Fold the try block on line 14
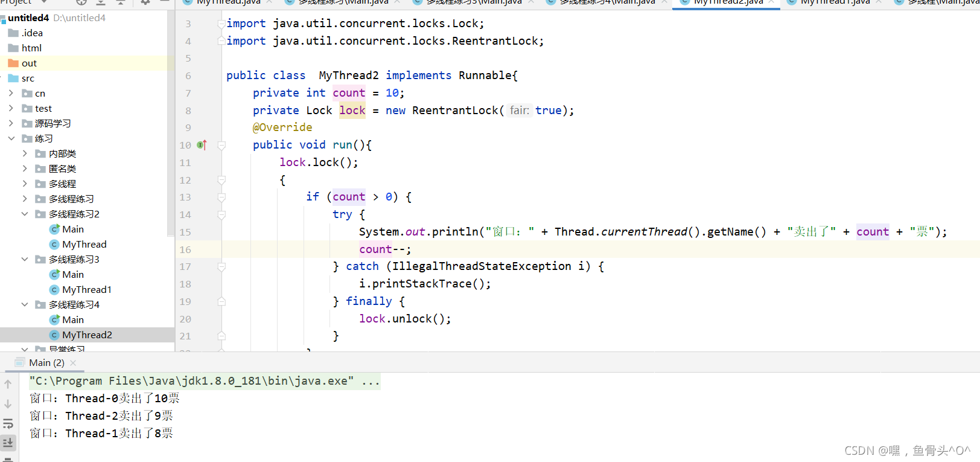This screenshot has width=980, height=462. pos(221,214)
